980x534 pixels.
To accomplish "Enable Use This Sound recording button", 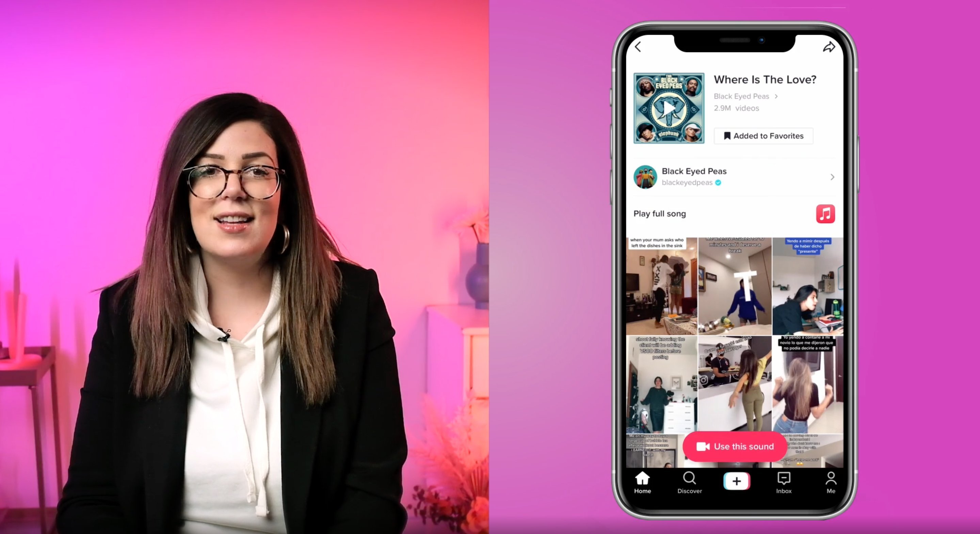I will 735,446.
